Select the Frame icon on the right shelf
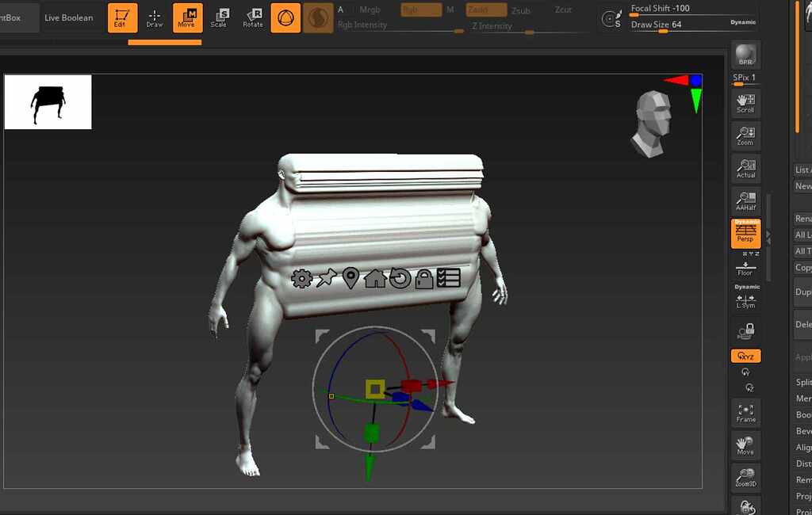812x515 pixels. pos(745,411)
